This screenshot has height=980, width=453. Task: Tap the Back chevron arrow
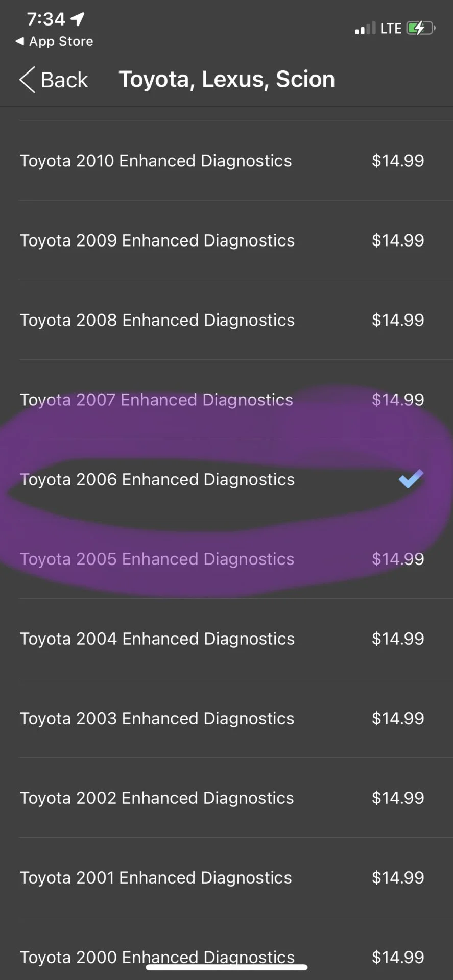(27, 80)
